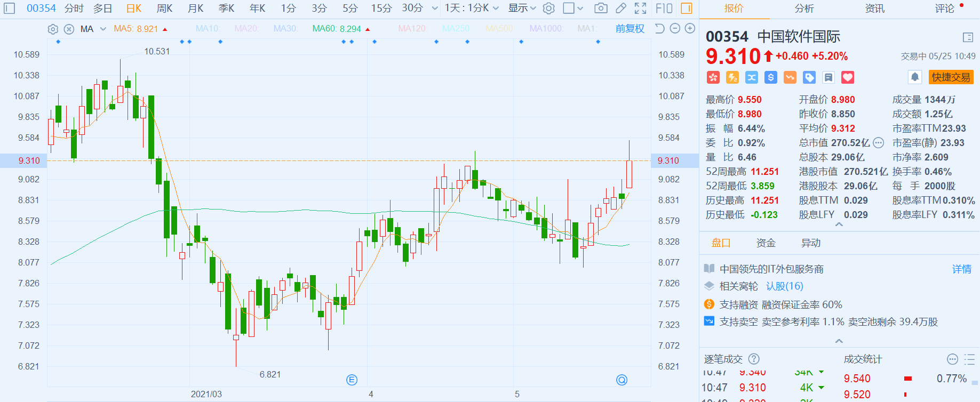Click the Hong Kong market flag icon
This screenshot has width=980, height=402.
point(713,77)
